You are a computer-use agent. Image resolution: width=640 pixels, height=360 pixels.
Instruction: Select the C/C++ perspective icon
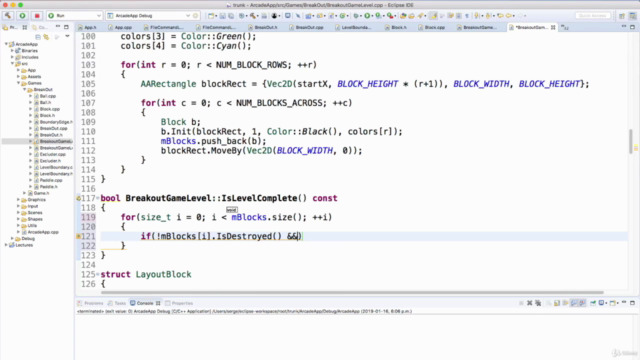[633, 16]
